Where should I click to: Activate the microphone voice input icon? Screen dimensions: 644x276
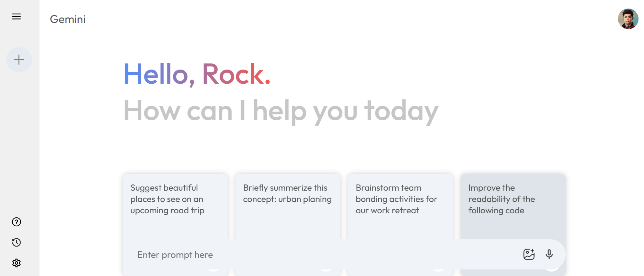(549, 254)
